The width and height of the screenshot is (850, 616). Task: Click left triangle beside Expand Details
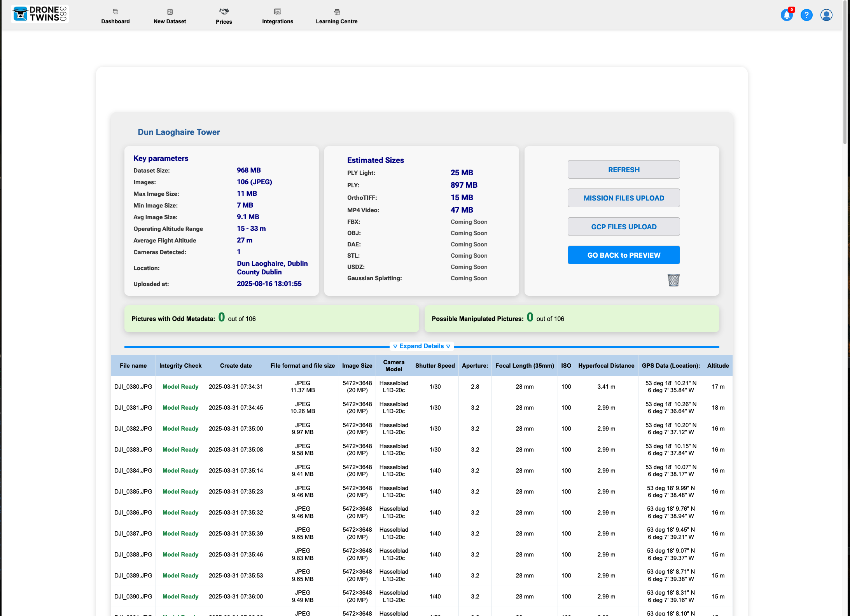(395, 346)
